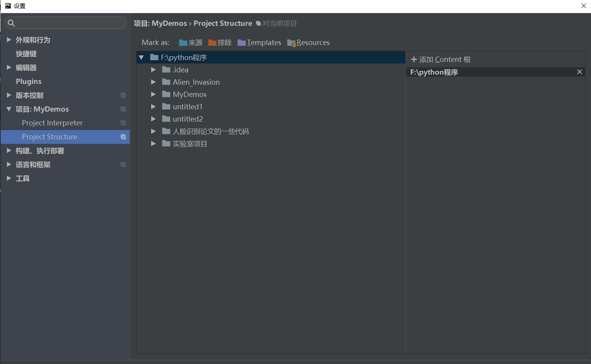Viewport: 591px width, 364px height.
Task: Expand the untitled2 folder
Action: [153, 119]
